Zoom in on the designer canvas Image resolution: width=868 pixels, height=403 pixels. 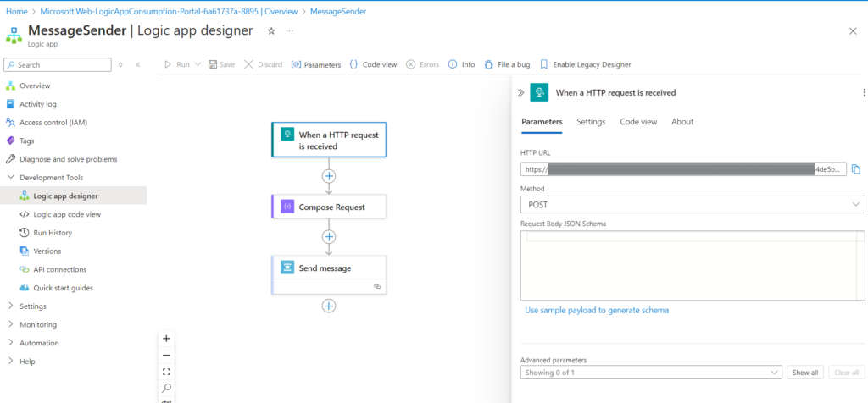coord(166,339)
